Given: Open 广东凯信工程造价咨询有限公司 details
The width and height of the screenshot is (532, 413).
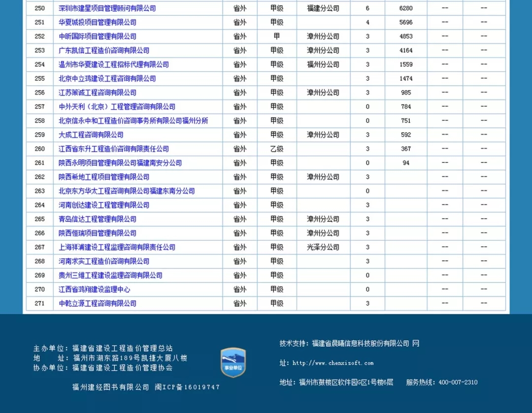Looking at the screenshot, I should click(104, 50).
